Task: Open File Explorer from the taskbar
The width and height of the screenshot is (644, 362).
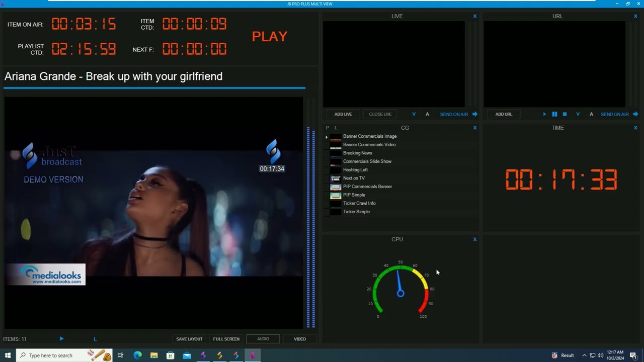Action: click(x=154, y=355)
